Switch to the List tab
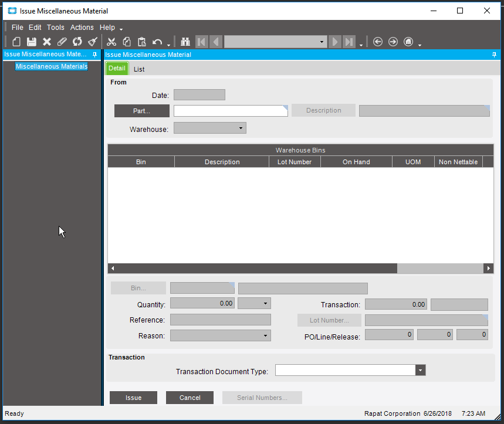The image size is (504, 424). click(139, 69)
